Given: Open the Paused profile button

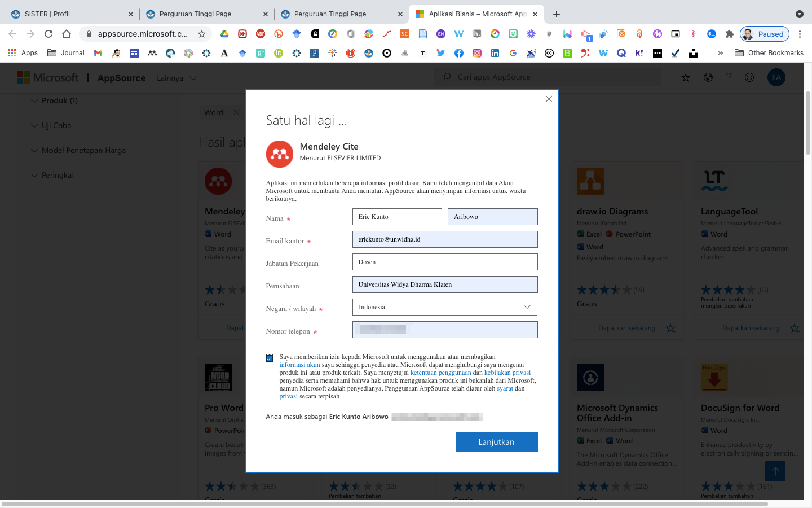Looking at the screenshot, I should pyautogui.click(x=765, y=34).
